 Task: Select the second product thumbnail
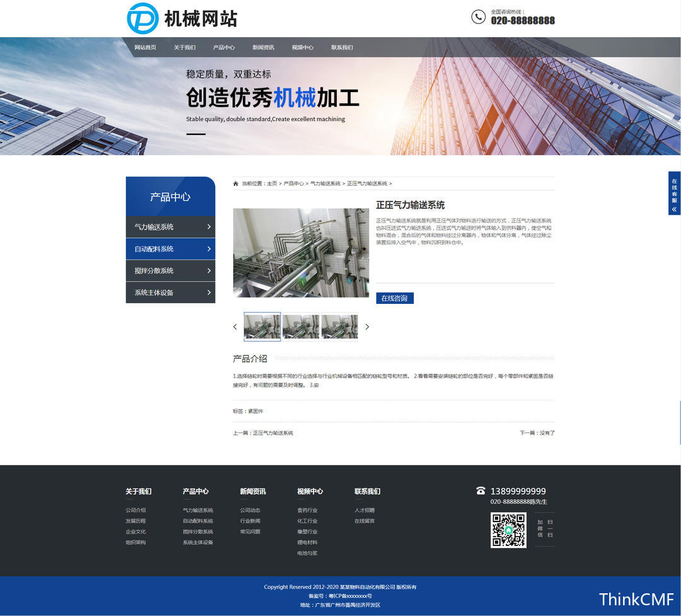click(x=301, y=327)
